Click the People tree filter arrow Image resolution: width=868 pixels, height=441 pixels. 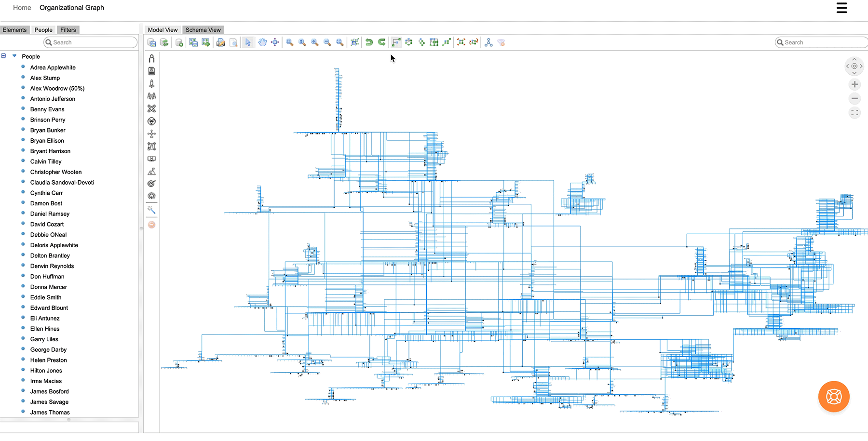pyautogui.click(x=14, y=56)
